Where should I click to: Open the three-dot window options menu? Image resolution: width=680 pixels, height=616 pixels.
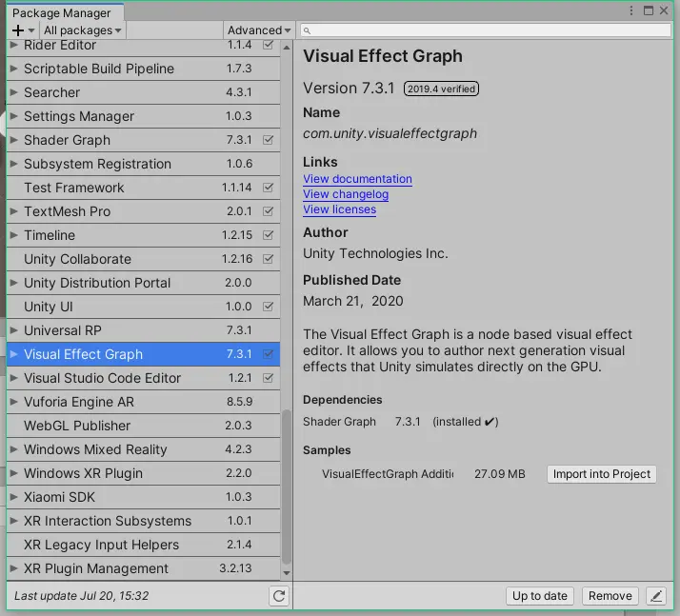coord(631,10)
